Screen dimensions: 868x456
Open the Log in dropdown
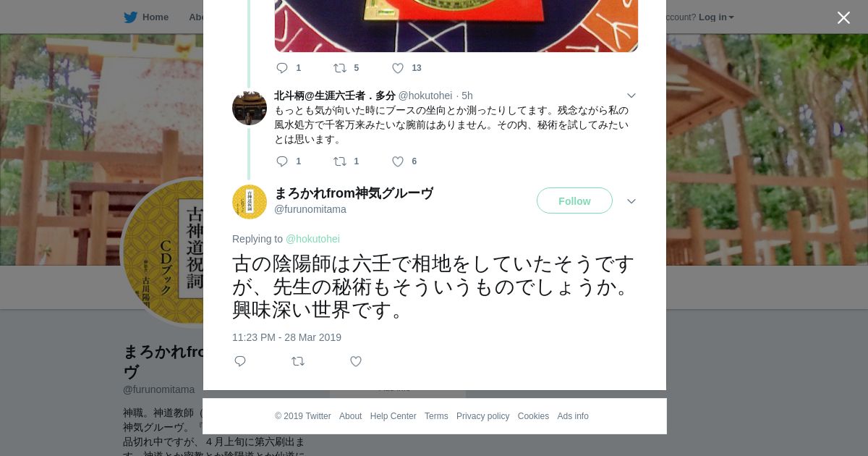(x=716, y=17)
